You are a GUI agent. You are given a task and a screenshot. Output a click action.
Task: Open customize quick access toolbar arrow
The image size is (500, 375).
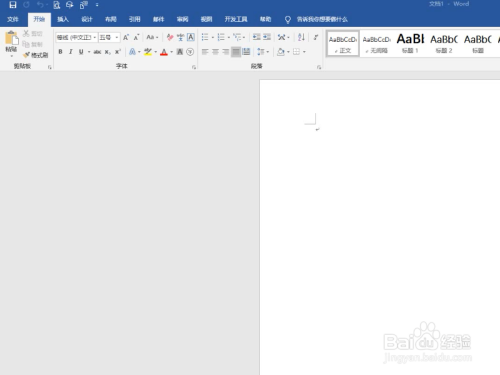pyautogui.click(x=97, y=5)
